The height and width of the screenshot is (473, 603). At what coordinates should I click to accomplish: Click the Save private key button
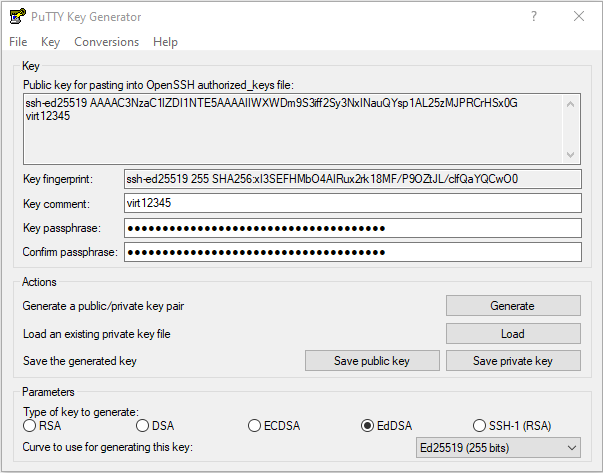[x=513, y=361]
